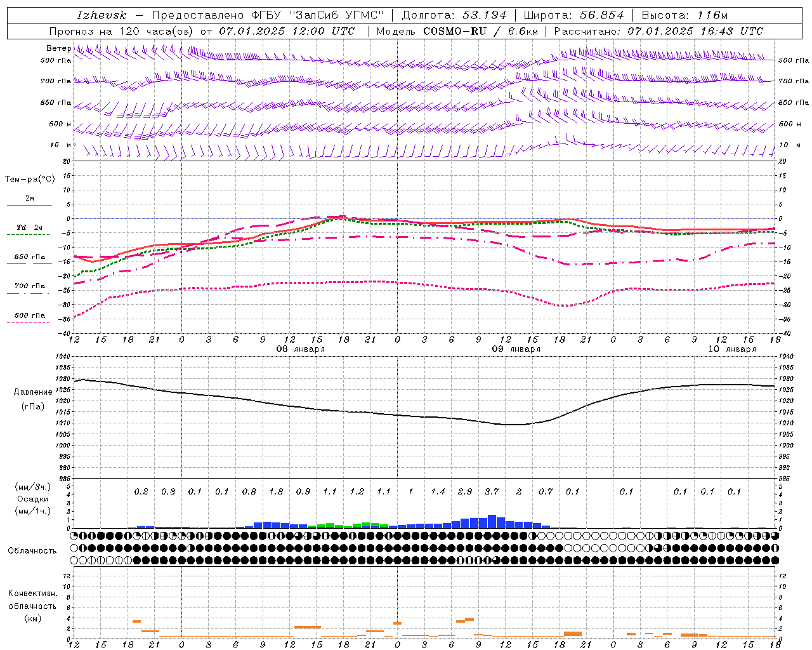Click the precipitation value 3.7
812x650 pixels.
pos(492,491)
